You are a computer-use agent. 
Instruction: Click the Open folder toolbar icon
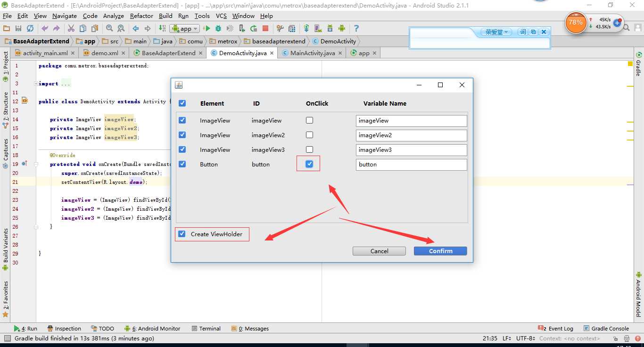point(7,28)
